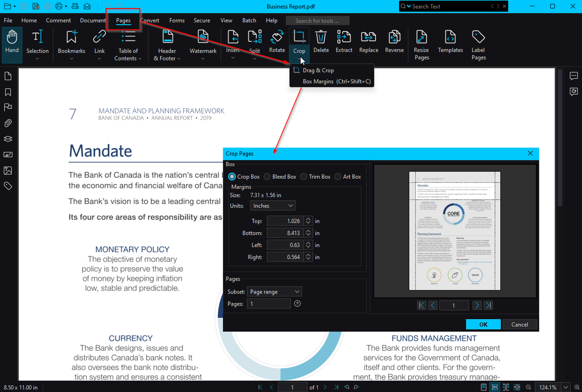This screenshot has height=392, width=582.
Task: Open the Units Inches dropdown
Action: coord(273,206)
